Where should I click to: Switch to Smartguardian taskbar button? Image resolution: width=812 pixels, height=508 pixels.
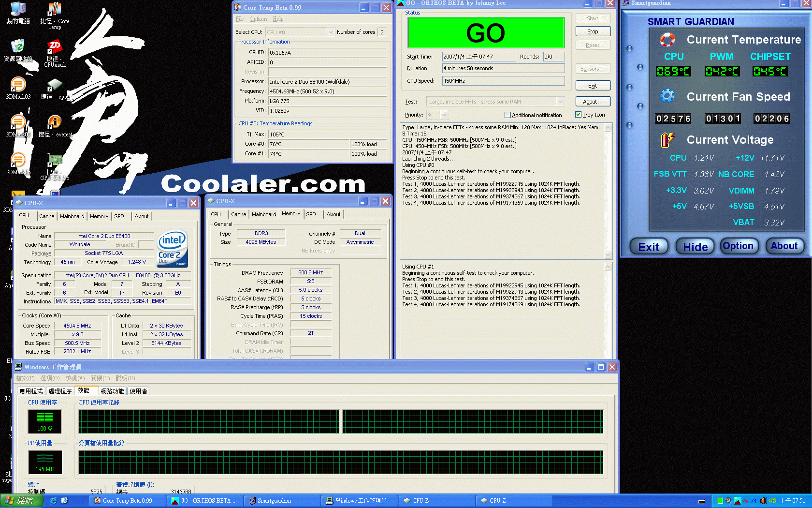[281, 501]
